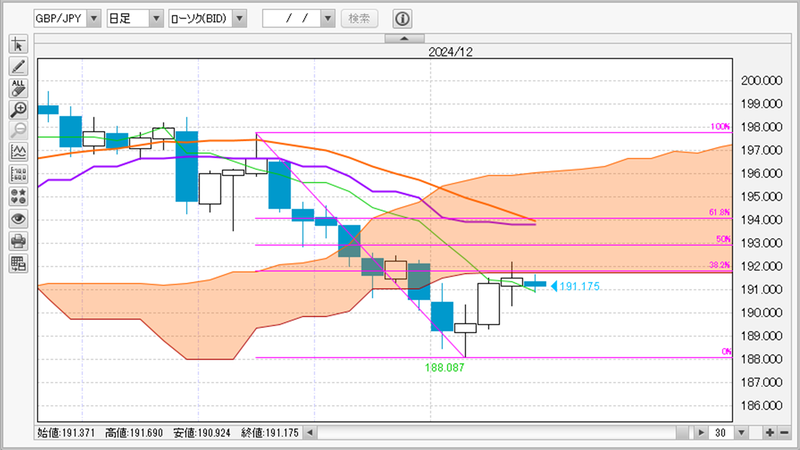Click the erase ALL drawings tool

pos(18,88)
